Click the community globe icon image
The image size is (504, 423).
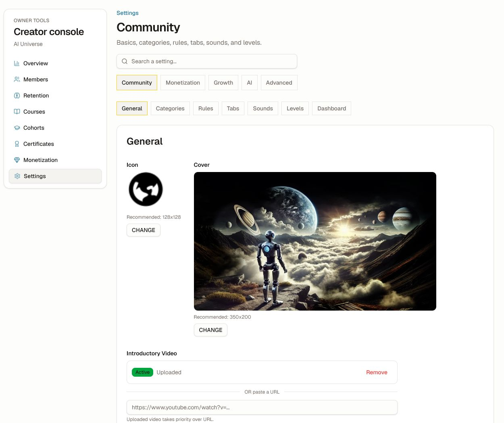[x=146, y=189]
